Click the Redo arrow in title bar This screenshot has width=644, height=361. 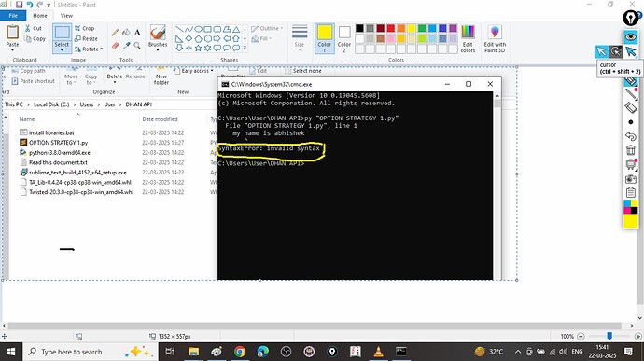[x=40, y=5]
